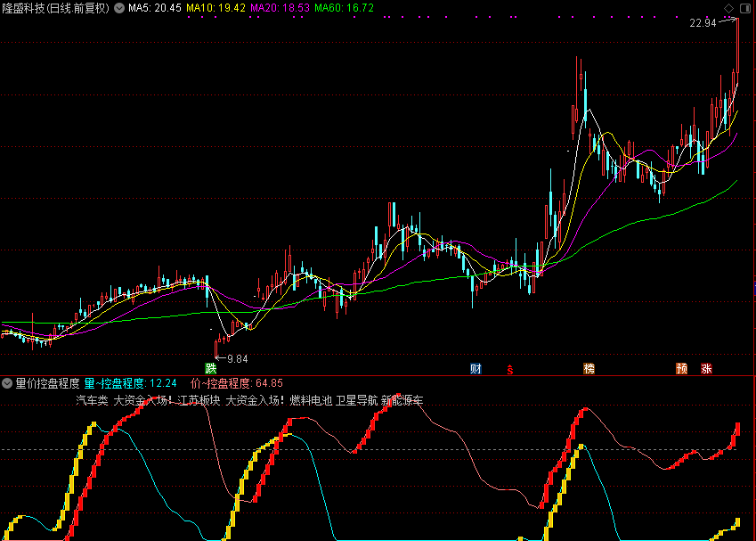Screen dimensions: 756x541
Task: Select the MA5 moving average label
Action: pos(155,8)
